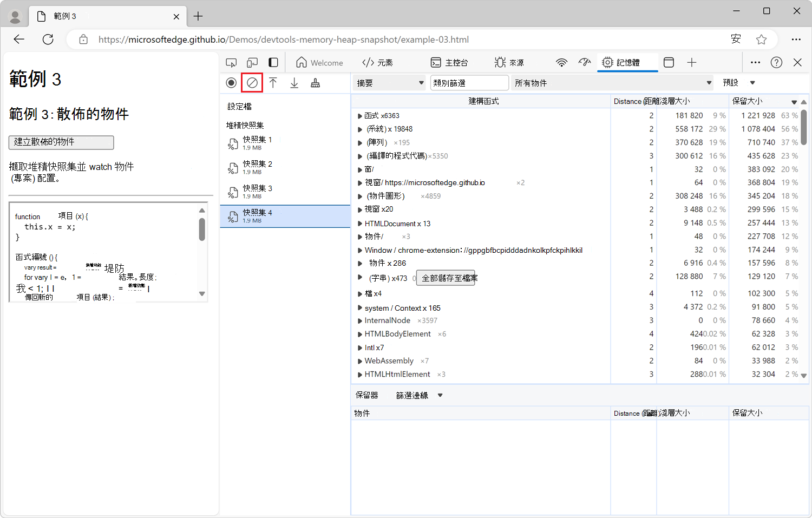The width and height of the screenshot is (812, 518).
Task: Expand the (系統) x 19848 row
Action: click(x=360, y=129)
